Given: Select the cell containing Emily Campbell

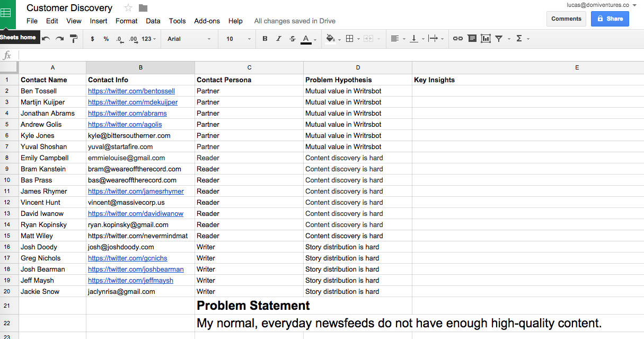Looking at the screenshot, I should 52,158.
